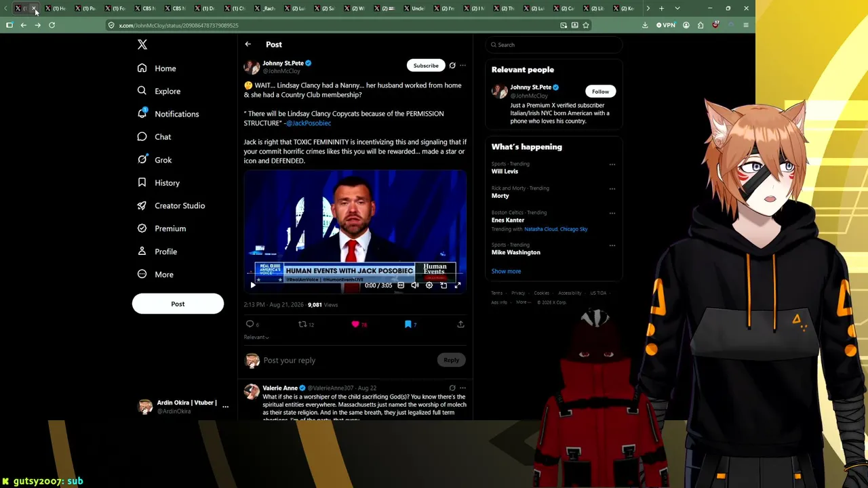Viewport: 868px width, 488px height.
Task: Toggle captions on the video player
Action: click(401, 285)
